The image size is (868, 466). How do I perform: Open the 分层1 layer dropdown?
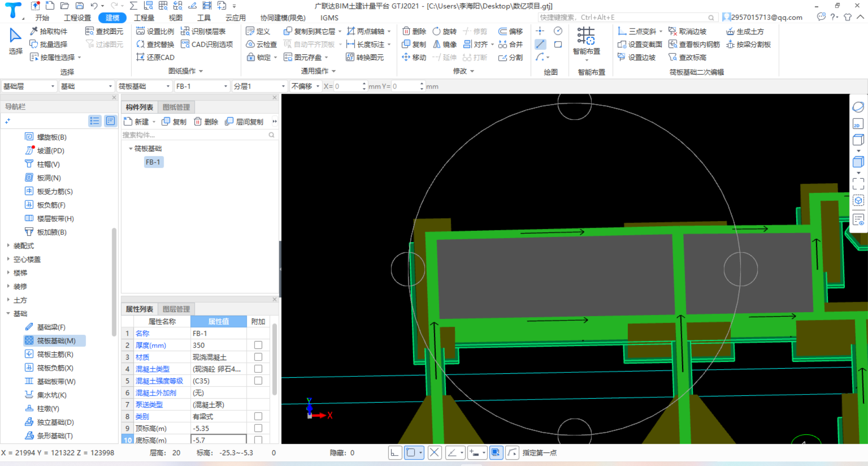[x=259, y=86]
